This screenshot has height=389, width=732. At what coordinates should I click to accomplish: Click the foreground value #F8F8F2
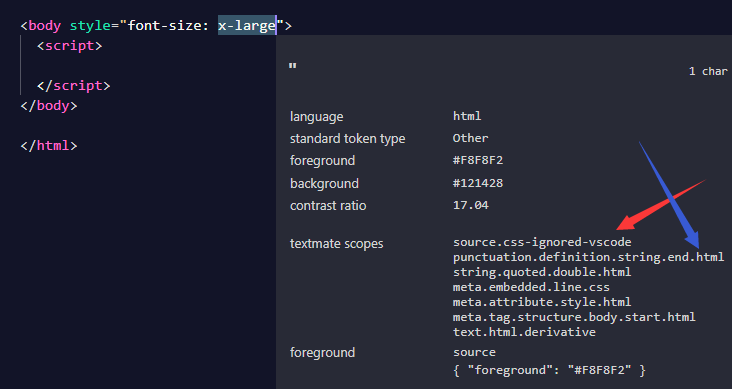click(x=478, y=160)
